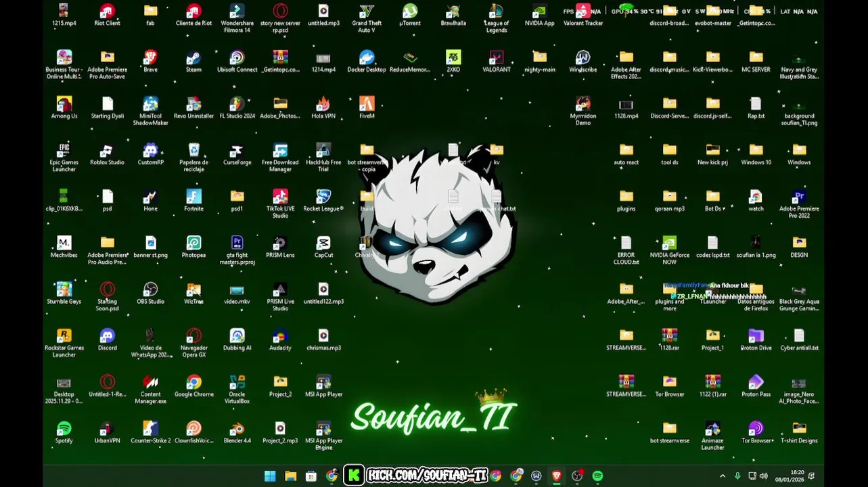This screenshot has width=868, height=487.
Task: Launch League of Legends from the desktop
Action: coord(497,18)
